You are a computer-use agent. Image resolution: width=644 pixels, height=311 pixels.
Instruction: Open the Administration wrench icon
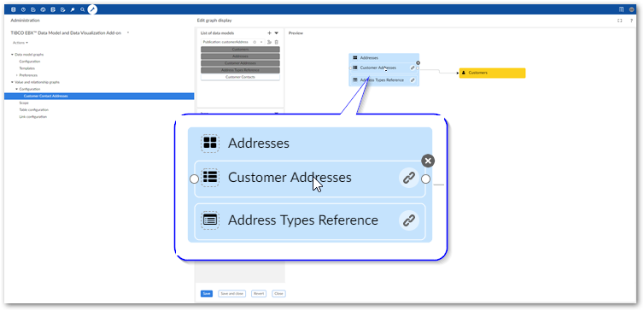(x=73, y=9)
